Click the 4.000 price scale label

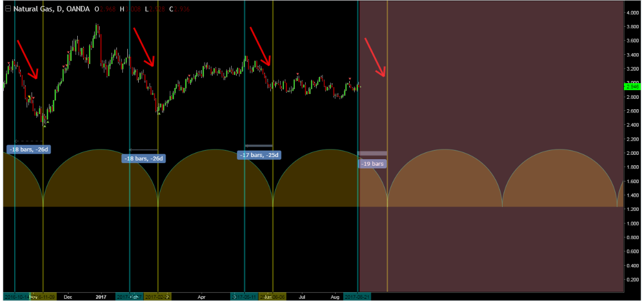(633, 12)
